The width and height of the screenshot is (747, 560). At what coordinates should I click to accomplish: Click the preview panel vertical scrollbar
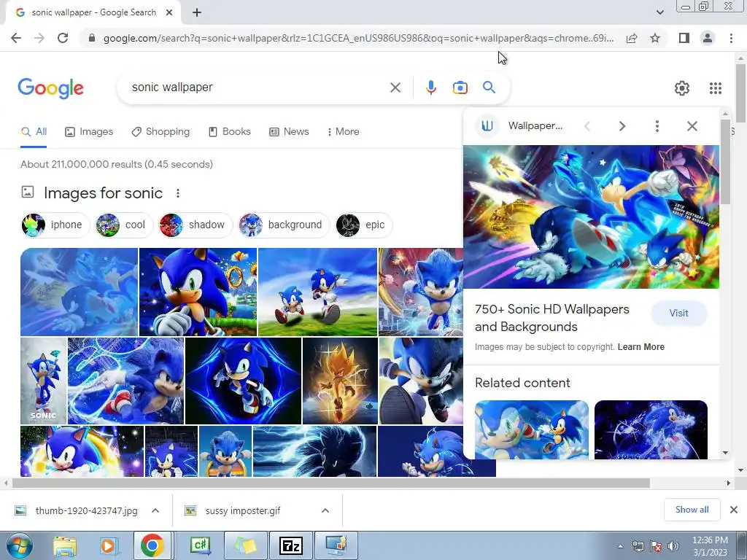click(x=724, y=162)
